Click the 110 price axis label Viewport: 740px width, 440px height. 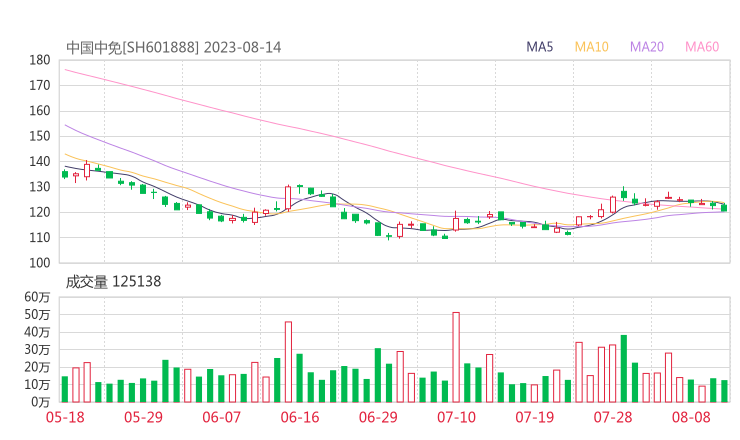40,237
